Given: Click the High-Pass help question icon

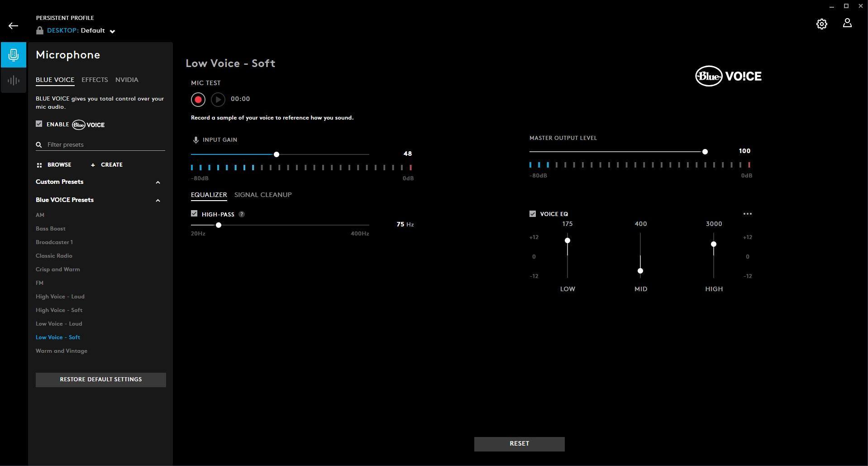Looking at the screenshot, I should pyautogui.click(x=242, y=214).
